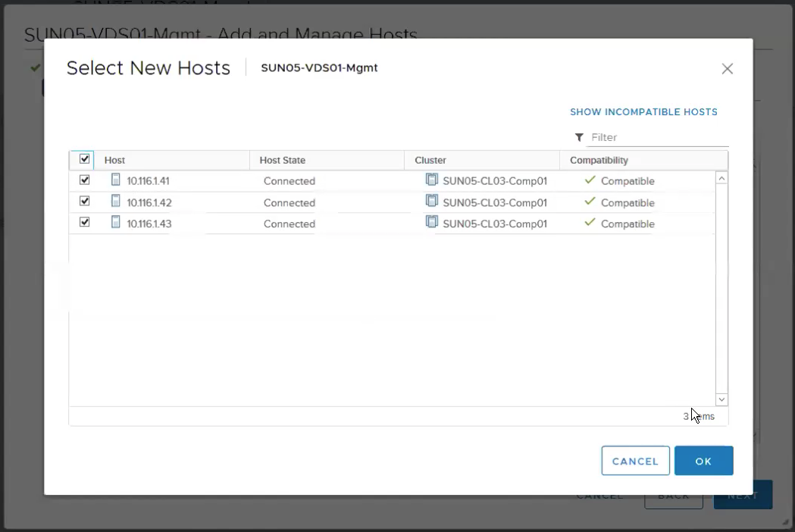
Task: Click the cluster icon in the 10.116.1.42 row
Action: (x=431, y=201)
